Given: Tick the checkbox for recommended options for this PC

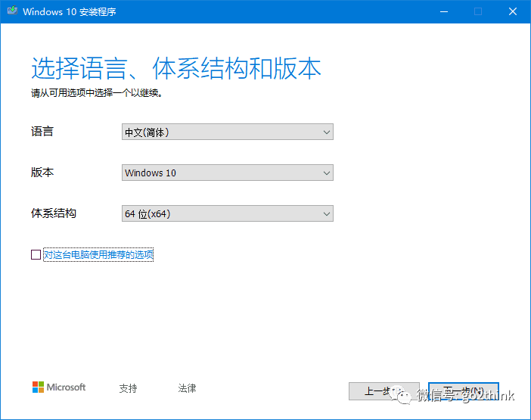Looking at the screenshot, I should [36, 255].
